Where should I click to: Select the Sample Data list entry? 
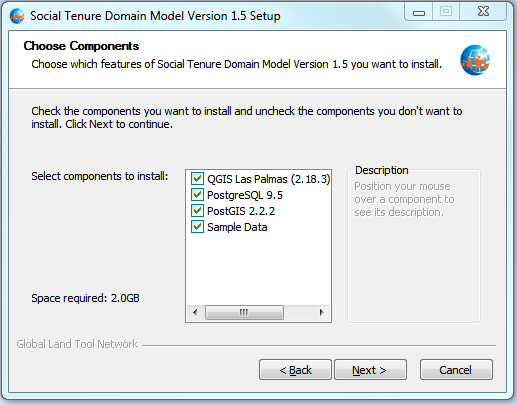coord(237,227)
